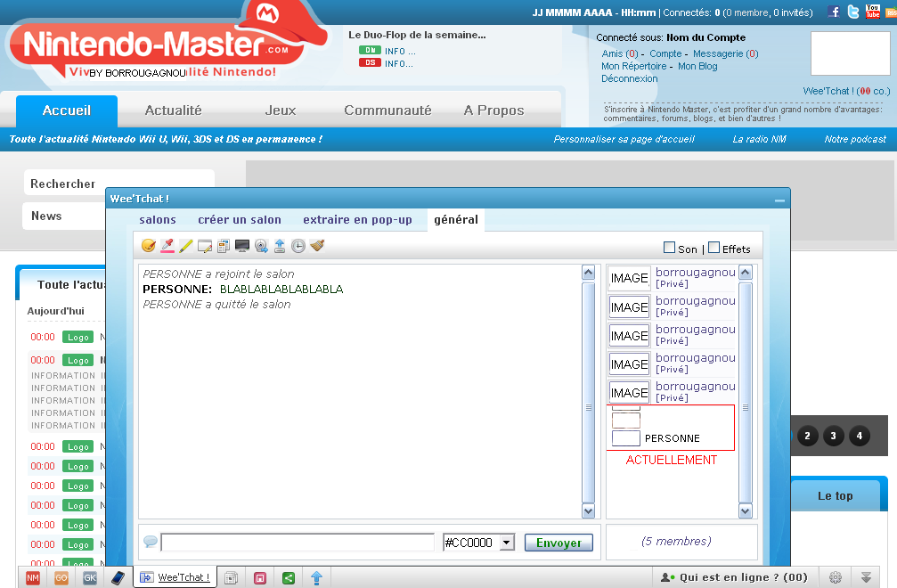
Task: Open the orange GO icon in bottom bar
Action: 61,577
